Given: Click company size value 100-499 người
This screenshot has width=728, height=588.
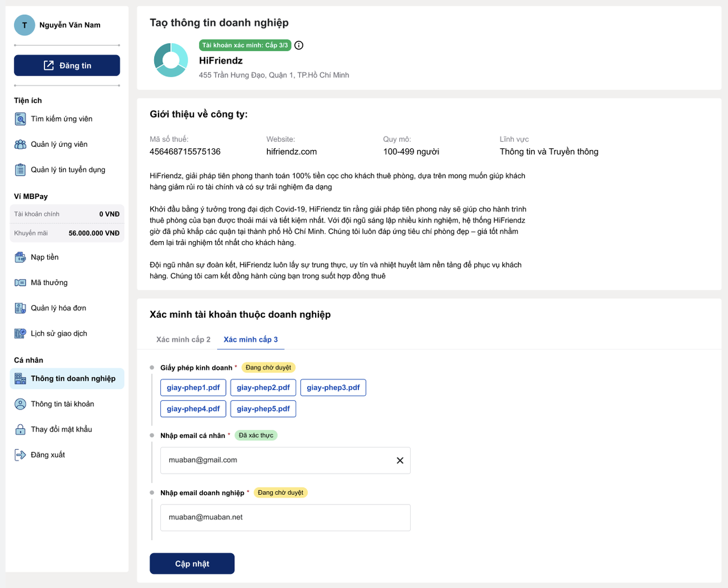Looking at the screenshot, I should coord(411,152).
